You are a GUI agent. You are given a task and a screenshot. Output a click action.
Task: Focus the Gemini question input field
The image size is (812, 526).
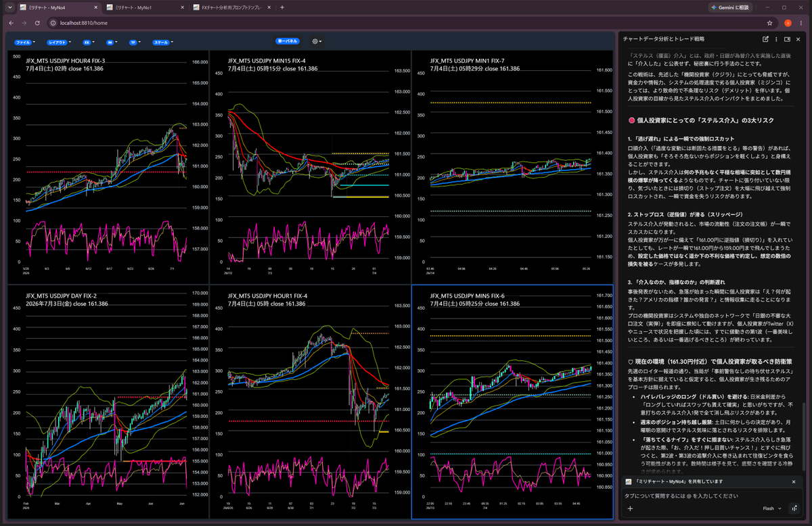710,496
